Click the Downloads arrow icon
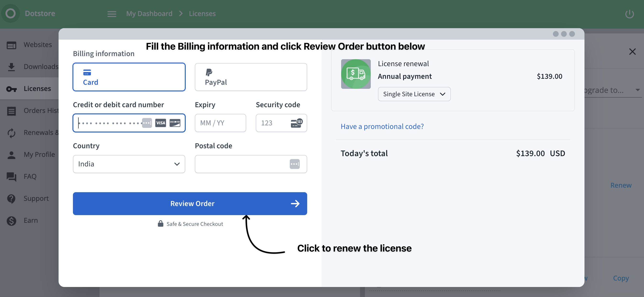The width and height of the screenshot is (644, 297). click(x=11, y=67)
